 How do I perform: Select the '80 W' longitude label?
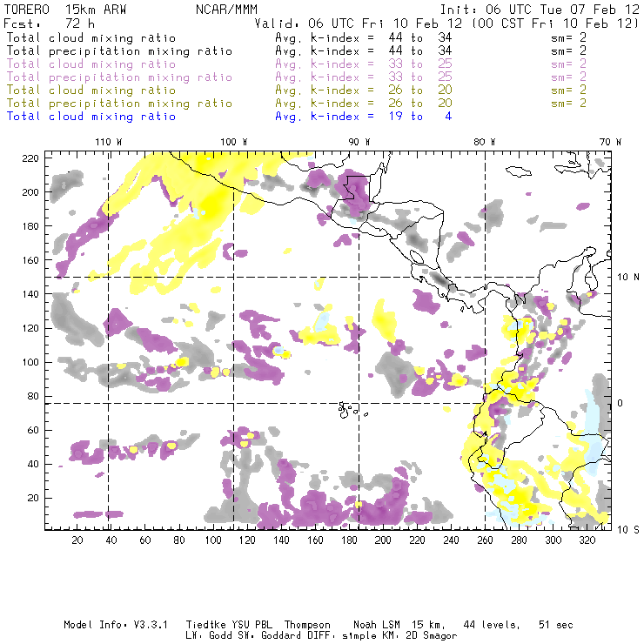coord(485,142)
